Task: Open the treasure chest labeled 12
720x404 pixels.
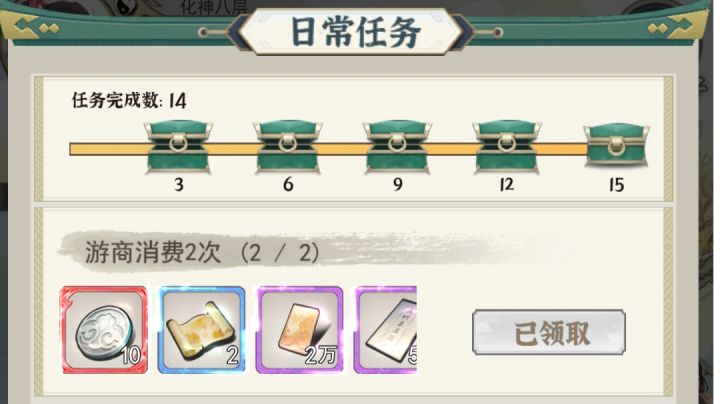Action: [507, 147]
